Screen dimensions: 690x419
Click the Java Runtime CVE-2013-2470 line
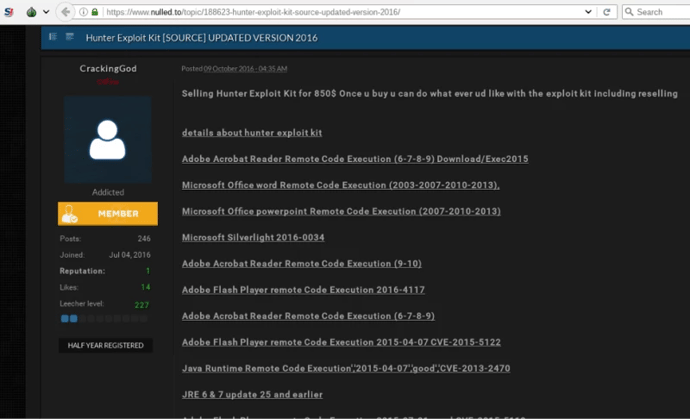pyautogui.click(x=346, y=368)
